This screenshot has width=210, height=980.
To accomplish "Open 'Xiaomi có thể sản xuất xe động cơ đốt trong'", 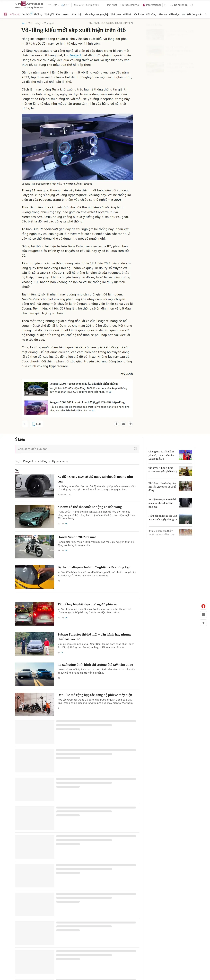I will tap(90, 507).
